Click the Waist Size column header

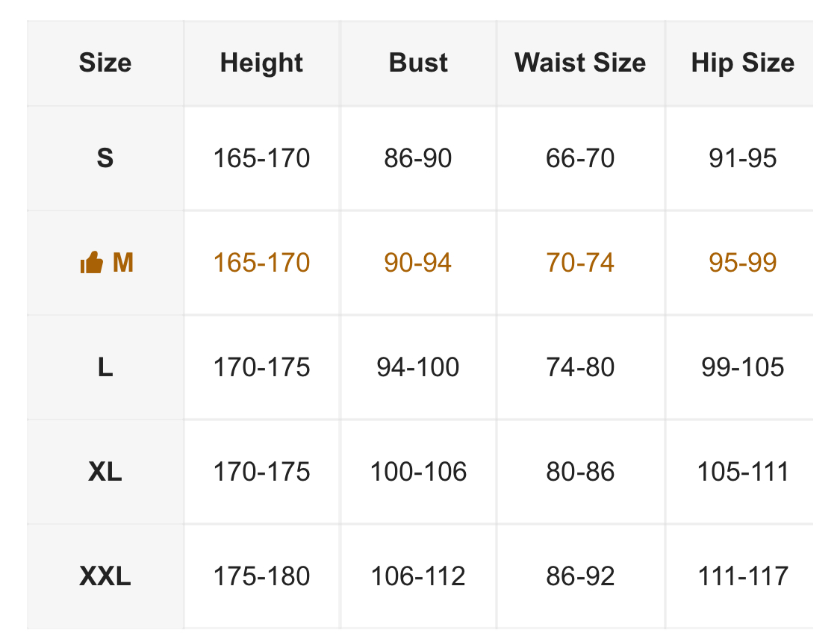coord(580,63)
